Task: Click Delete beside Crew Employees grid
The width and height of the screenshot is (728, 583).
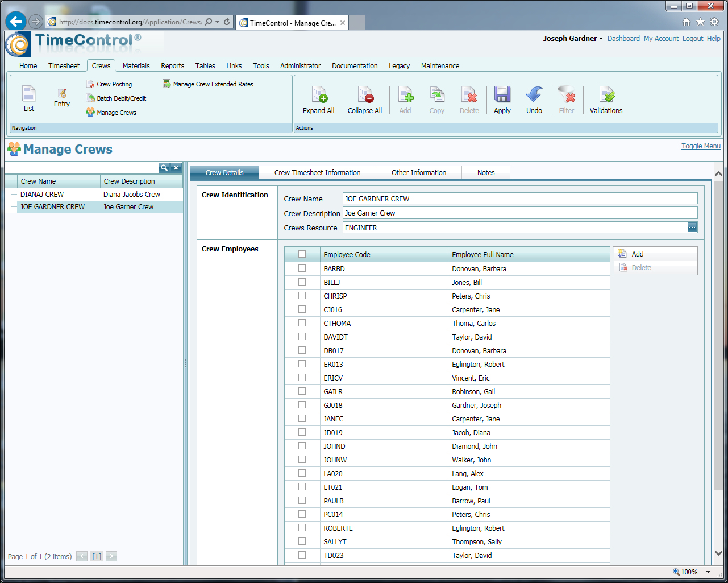Action: pos(655,268)
